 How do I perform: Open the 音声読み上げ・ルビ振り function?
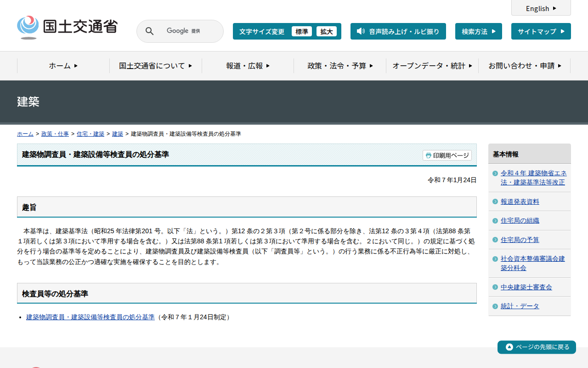pyautogui.click(x=398, y=31)
